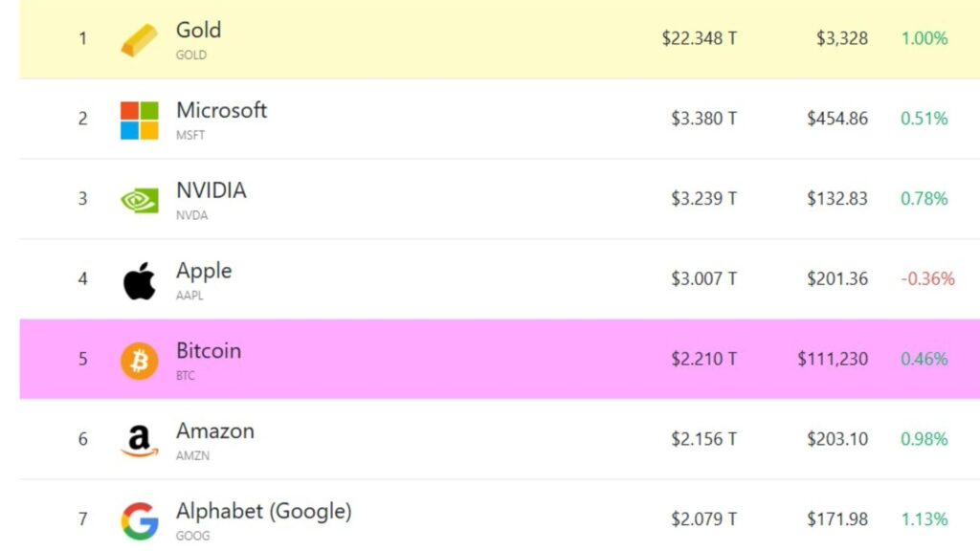Open the Amazon company link

coord(215,431)
